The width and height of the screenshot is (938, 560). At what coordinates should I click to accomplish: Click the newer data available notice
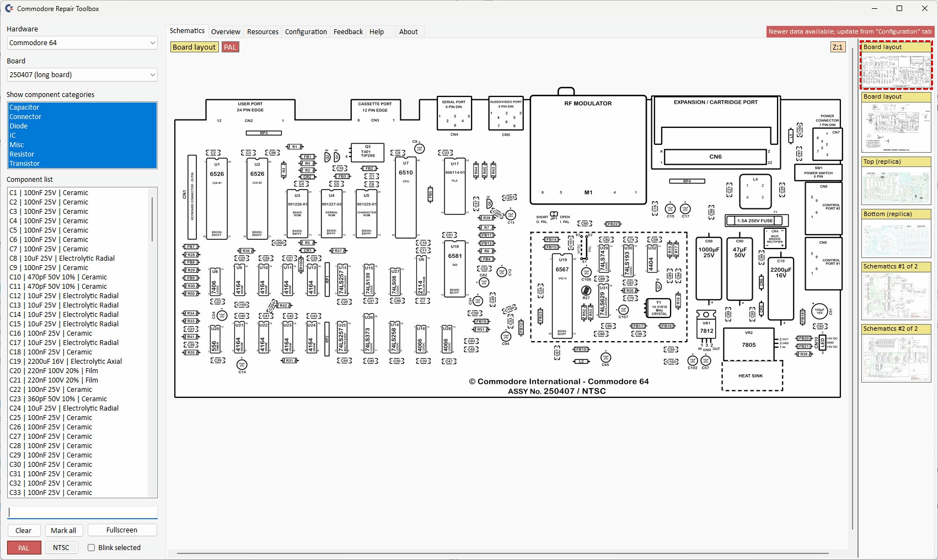coord(850,32)
